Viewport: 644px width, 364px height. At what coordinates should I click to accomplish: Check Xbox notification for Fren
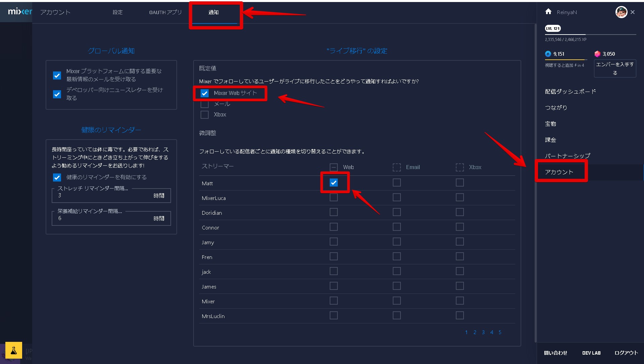click(460, 256)
